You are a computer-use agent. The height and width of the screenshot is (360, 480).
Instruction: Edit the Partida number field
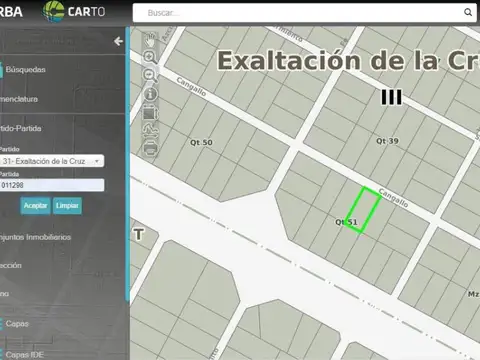pos(52,185)
